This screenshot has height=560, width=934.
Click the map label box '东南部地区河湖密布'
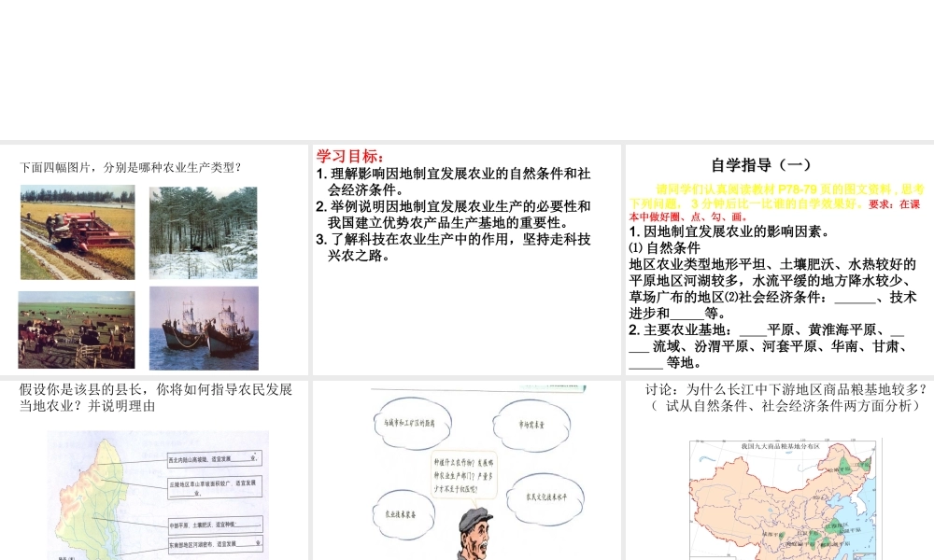coord(215,544)
